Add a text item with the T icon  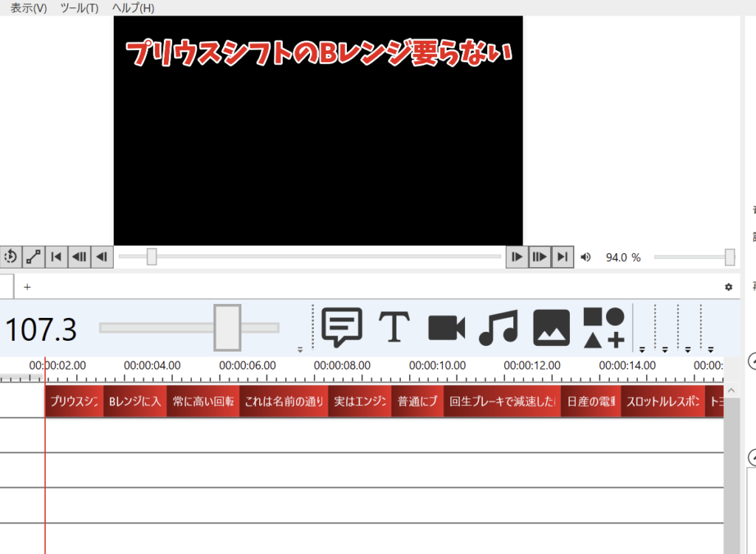click(394, 327)
